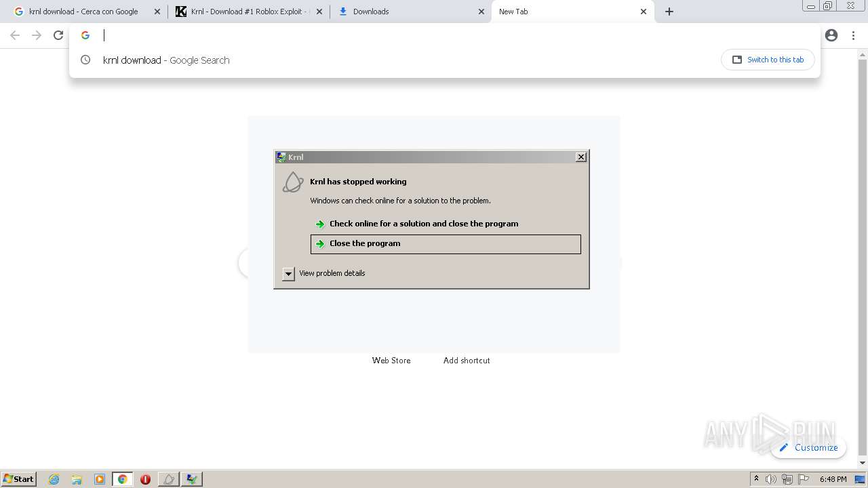Launch Internet Explorer from taskbar
The width and height of the screenshot is (868, 488).
tap(54, 479)
